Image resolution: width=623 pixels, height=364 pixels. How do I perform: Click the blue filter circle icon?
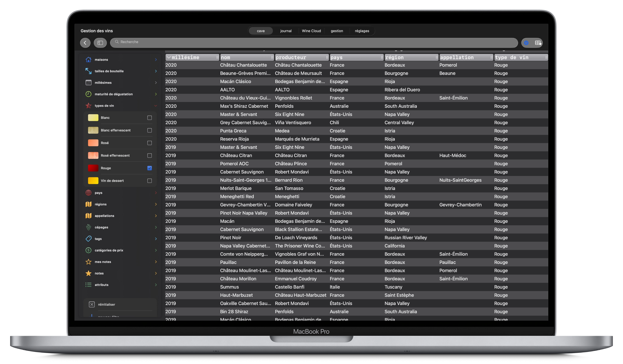click(526, 43)
